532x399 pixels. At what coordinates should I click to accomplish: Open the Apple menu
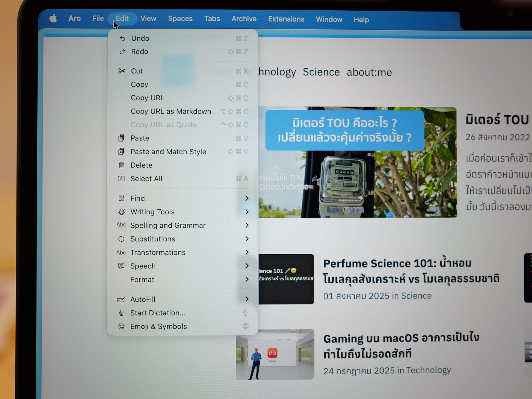tap(53, 18)
